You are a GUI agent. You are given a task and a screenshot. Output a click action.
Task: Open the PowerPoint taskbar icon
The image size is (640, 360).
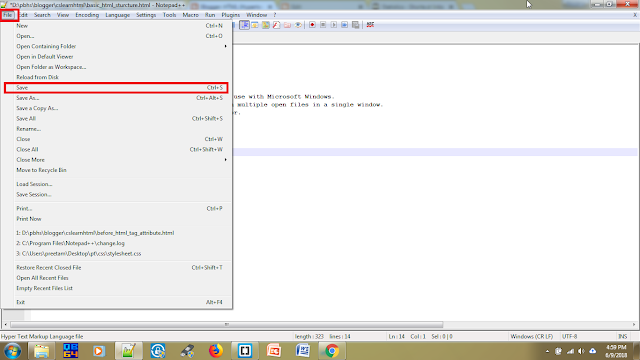(273, 351)
